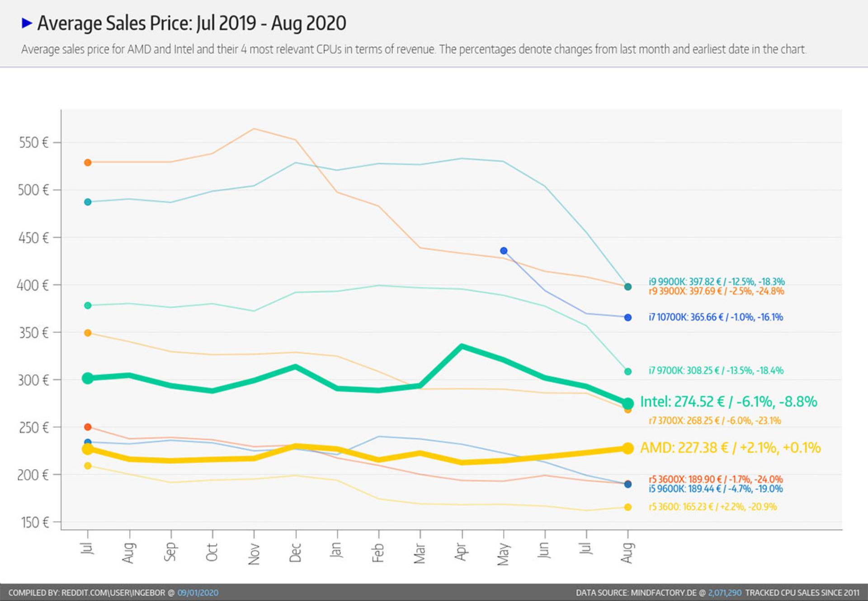Screen dimensions: 868x601
Task: Select the i7 9700K August endpoint dot
Action: tap(628, 371)
